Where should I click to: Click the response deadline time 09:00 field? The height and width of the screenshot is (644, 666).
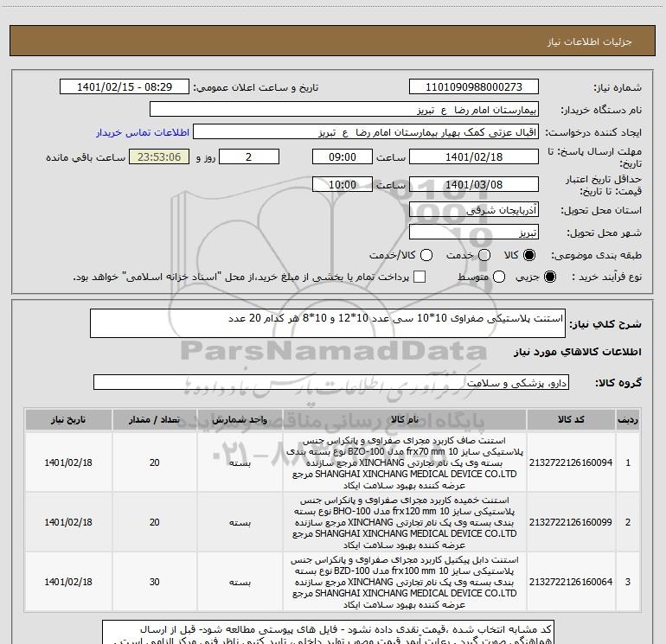[343, 157]
